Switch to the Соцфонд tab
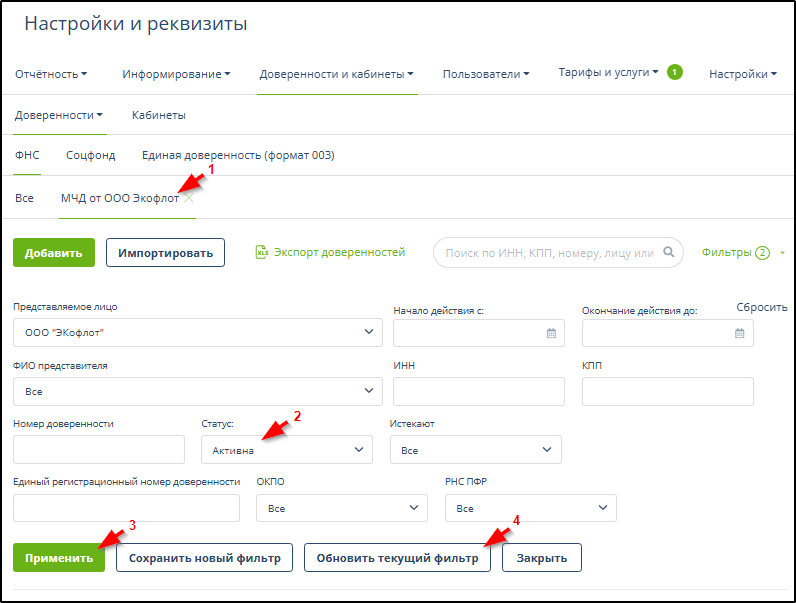 [x=91, y=155]
